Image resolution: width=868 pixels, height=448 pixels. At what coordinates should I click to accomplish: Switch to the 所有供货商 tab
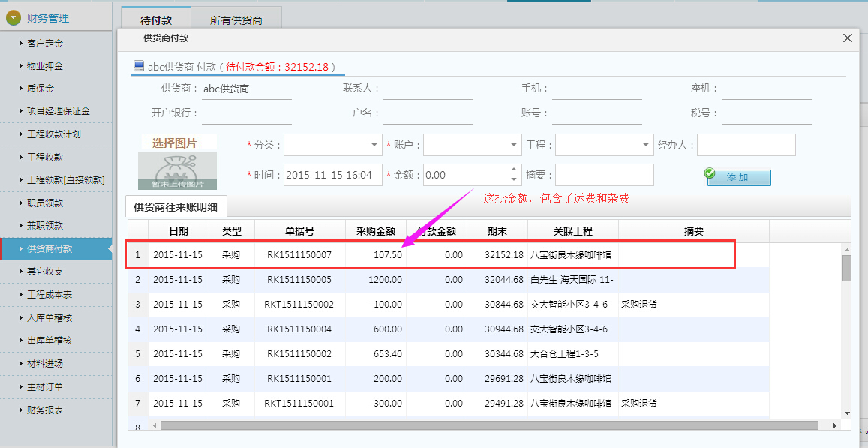tap(236, 20)
